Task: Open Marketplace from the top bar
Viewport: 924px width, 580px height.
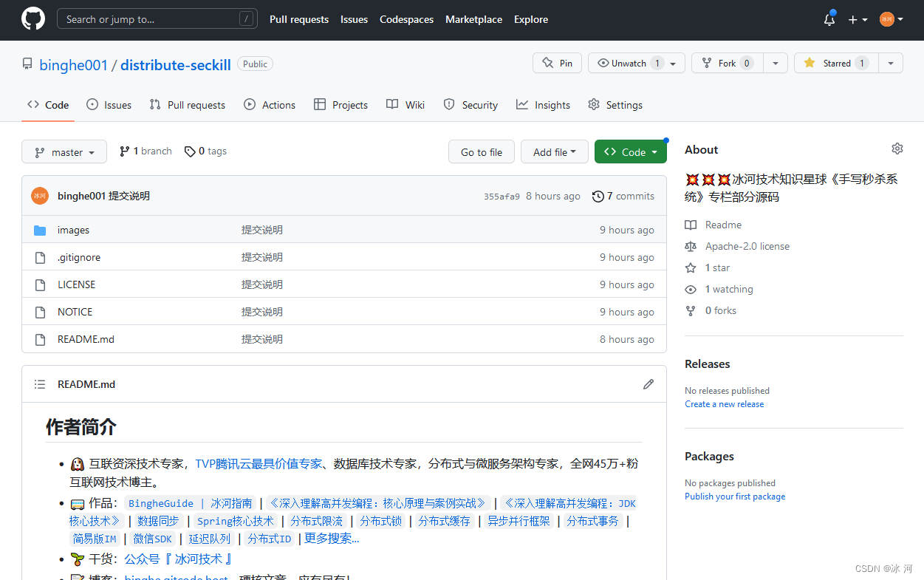Action: [x=473, y=19]
